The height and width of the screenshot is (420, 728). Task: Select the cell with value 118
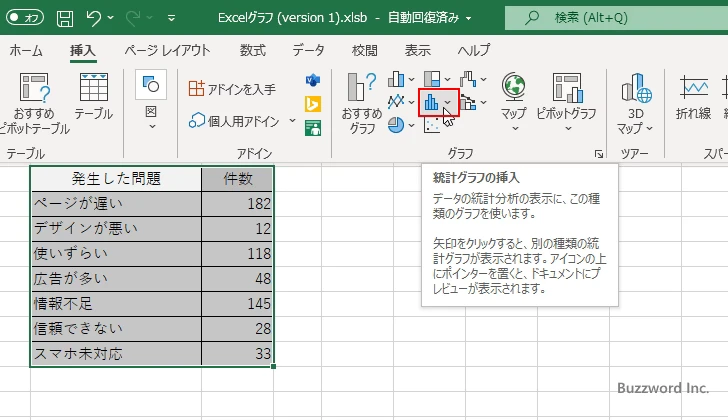pyautogui.click(x=238, y=254)
